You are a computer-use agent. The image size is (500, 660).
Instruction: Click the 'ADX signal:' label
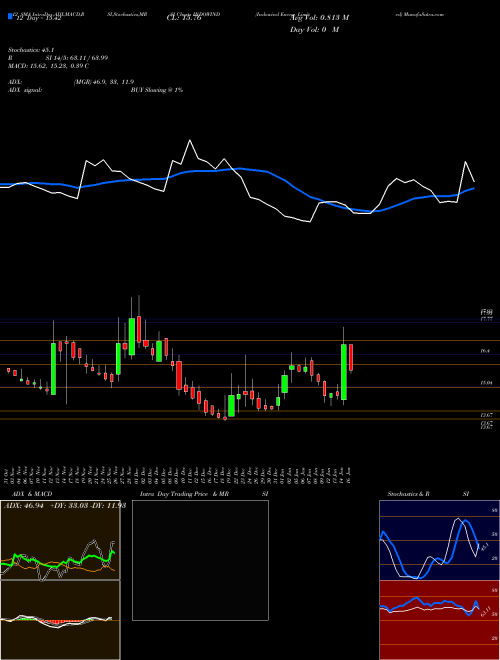pyautogui.click(x=25, y=90)
